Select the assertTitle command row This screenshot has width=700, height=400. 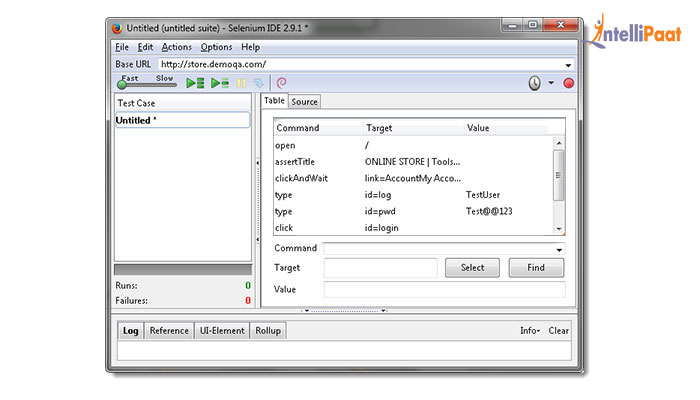pyautogui.click(x=413, y=162)
